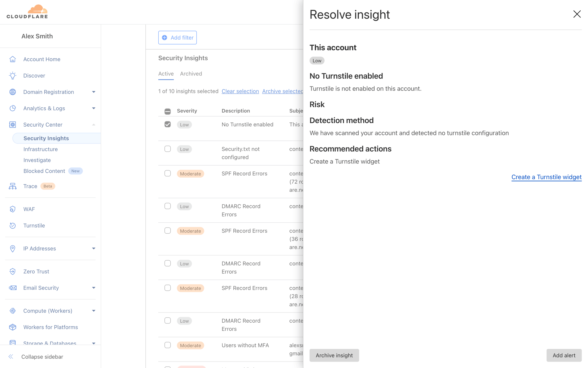The height and width of the screenshot is (368, 588).
Task: Click the No Turnstile enabled description cell
Action: click(247, 125)
